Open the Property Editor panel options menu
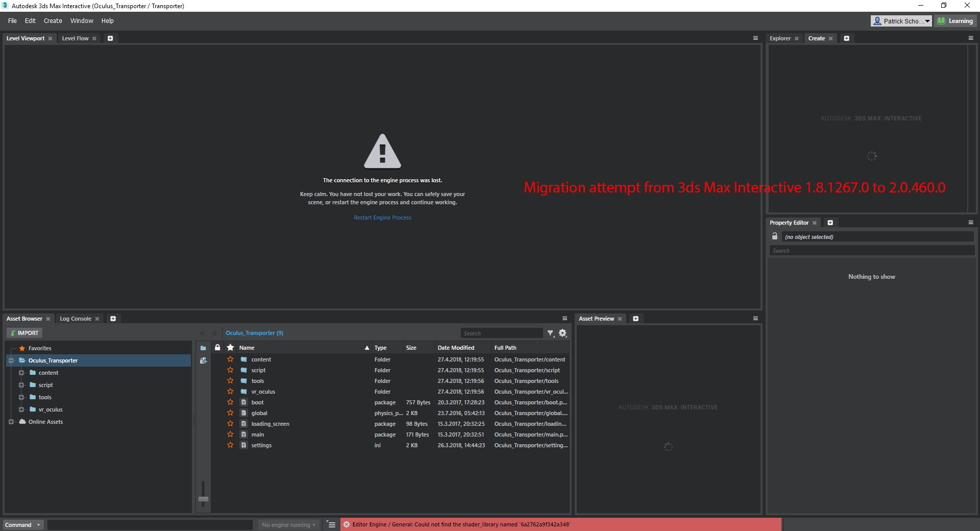This screenshot has width=980, height=531. pos(971,223)
